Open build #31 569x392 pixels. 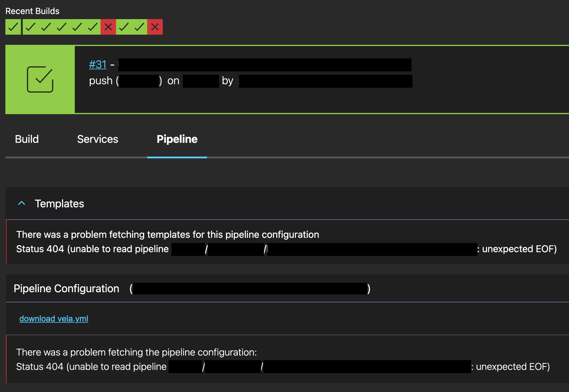pyautogui.click(x=98, y=64)
